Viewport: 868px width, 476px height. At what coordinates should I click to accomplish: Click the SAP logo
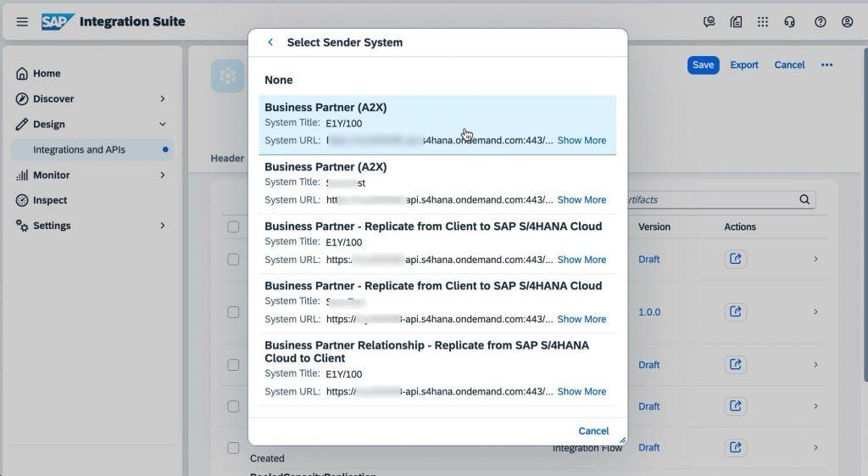point(57,21)
